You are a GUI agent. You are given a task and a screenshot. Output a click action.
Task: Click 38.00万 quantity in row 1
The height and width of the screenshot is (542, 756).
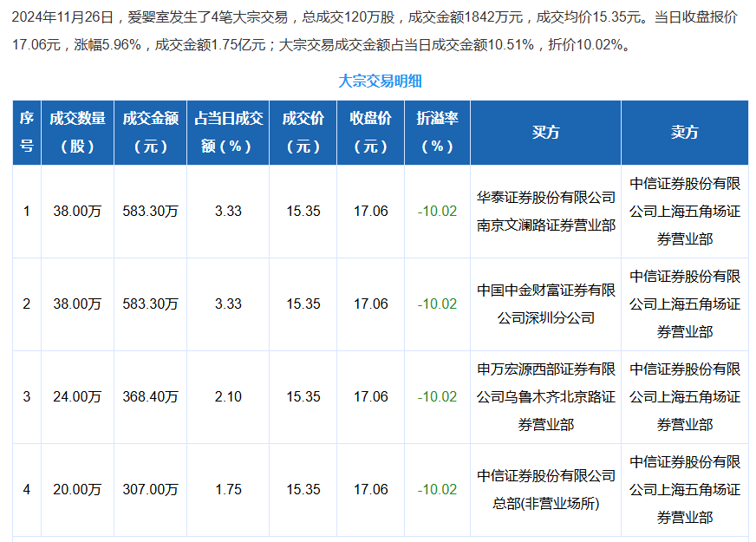[x=77, y=212]
